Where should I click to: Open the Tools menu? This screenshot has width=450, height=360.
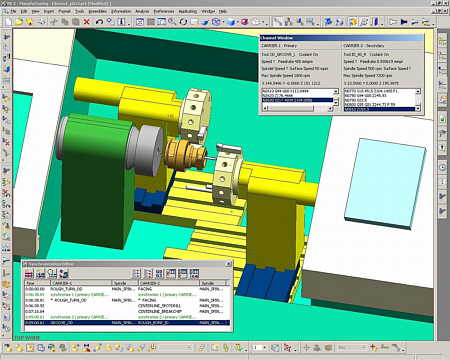coord(79,11)
